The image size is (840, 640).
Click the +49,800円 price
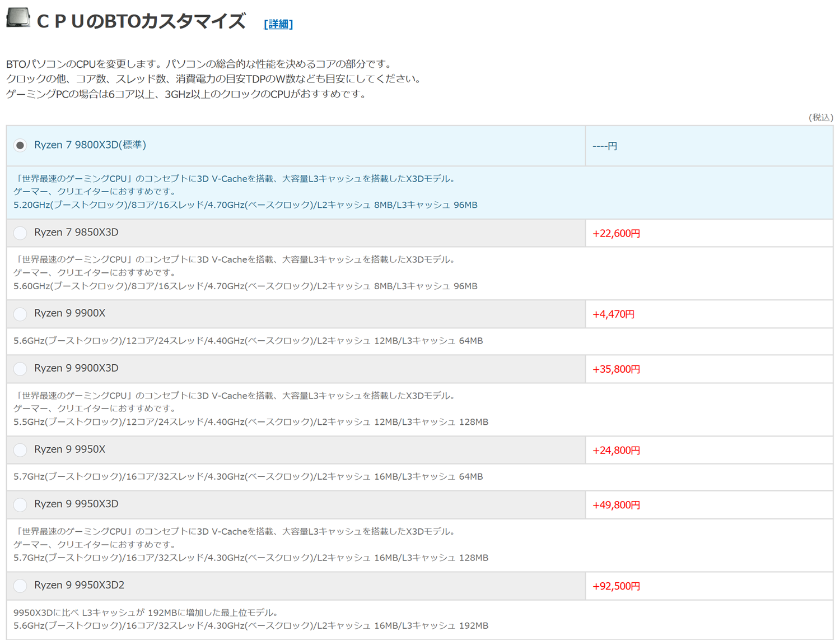click(617, 505)
